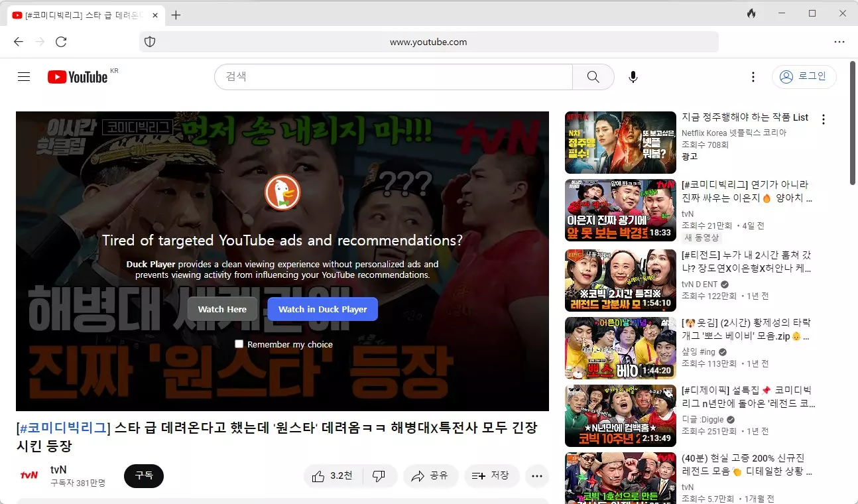This screenshot has width=858, height=504.
Task: Close the 코미디빅리그 browser tab
Action: 155,15
